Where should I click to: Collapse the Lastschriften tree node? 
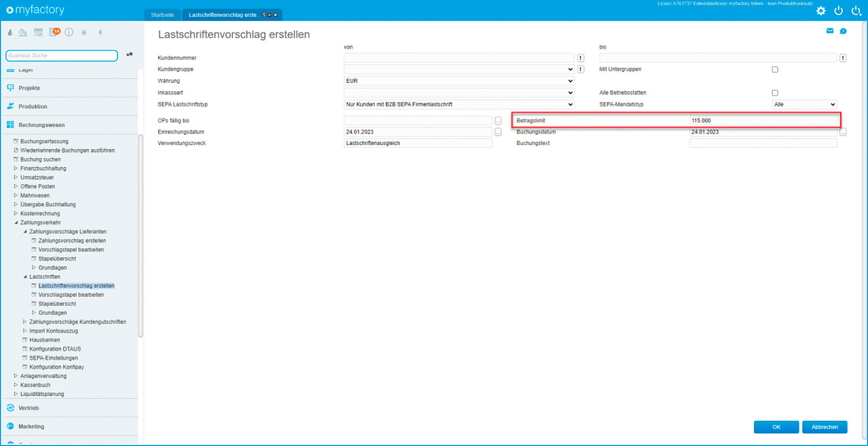(25, 277)
